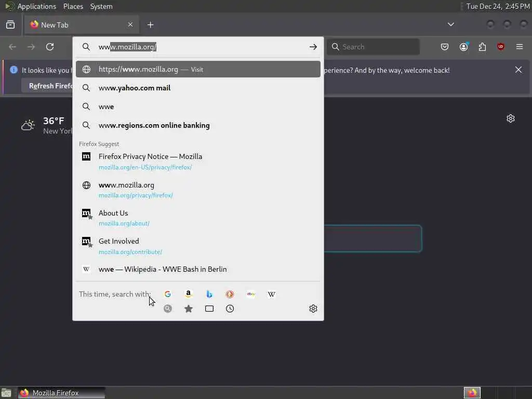
Task: Open the Extensions panel
Action: (483, 47)
